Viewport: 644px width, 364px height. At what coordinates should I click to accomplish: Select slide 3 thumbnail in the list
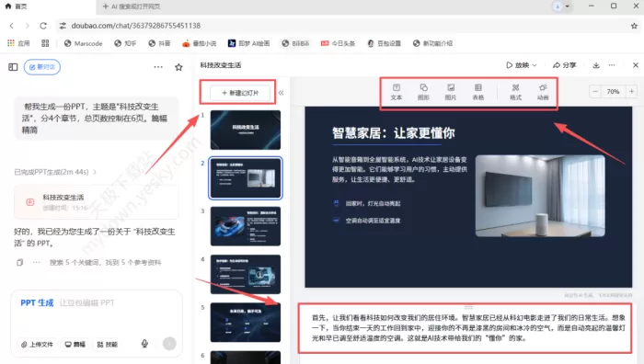tap(246, 226)
